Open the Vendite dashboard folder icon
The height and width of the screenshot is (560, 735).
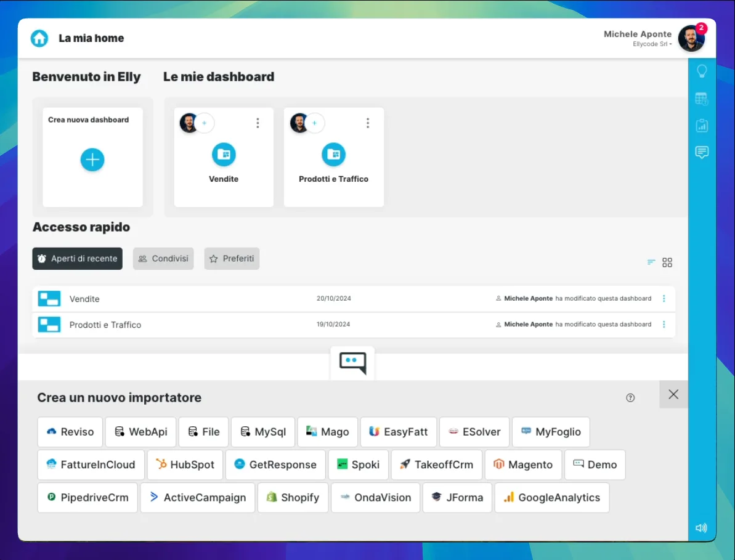click(x=224, y=154)
